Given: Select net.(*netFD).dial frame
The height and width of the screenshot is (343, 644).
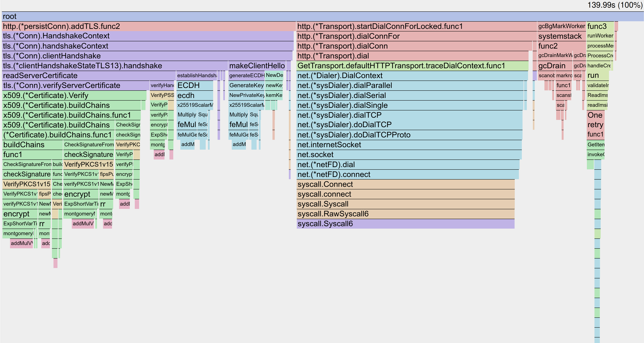Looking at the screenshot, I should pos(408,165).
